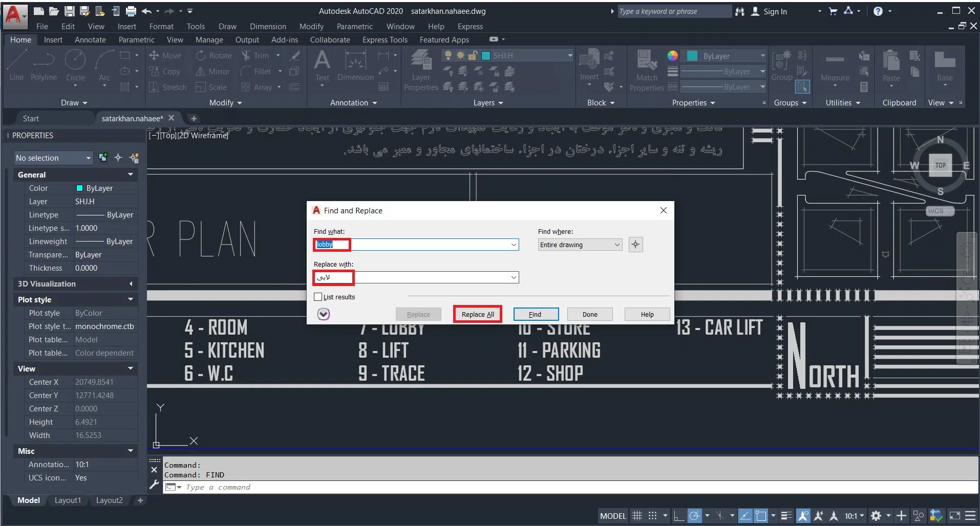Click the Done button

589,314
